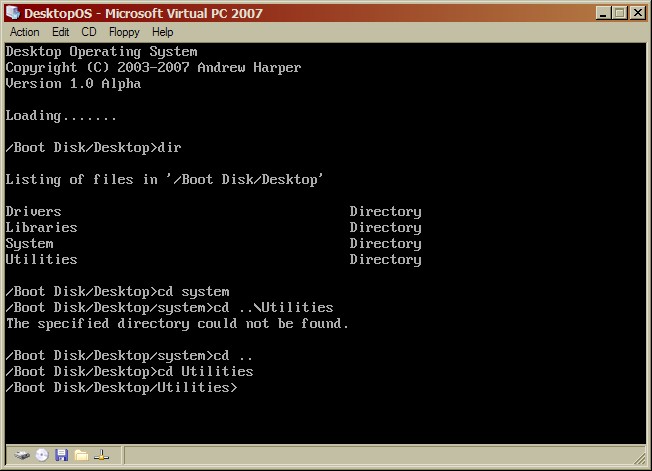Viewport: 652px width, 471px height.
Task: Click the CD drive status icon
Action: tap(42, 455)
